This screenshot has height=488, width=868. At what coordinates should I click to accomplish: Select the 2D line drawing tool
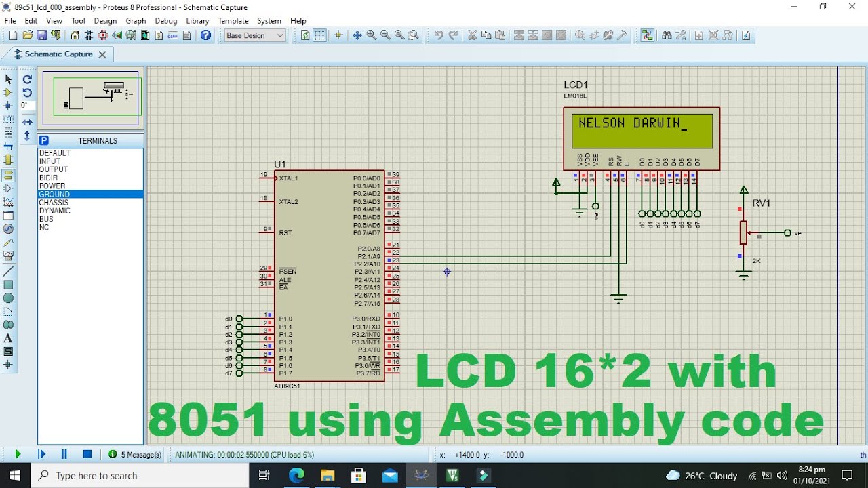pos(8,271)
